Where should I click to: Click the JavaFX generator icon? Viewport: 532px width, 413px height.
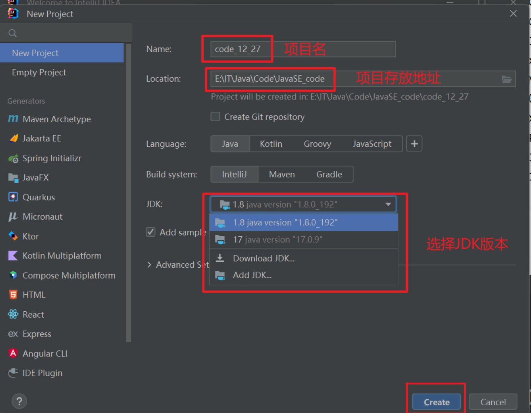click(13, 178)
